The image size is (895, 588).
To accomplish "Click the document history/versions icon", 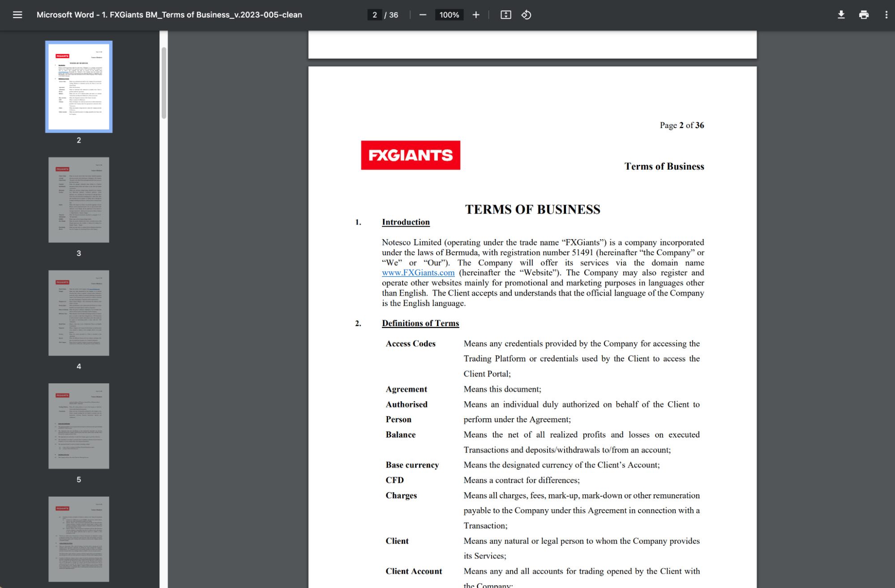I will [x=526, y=14].
